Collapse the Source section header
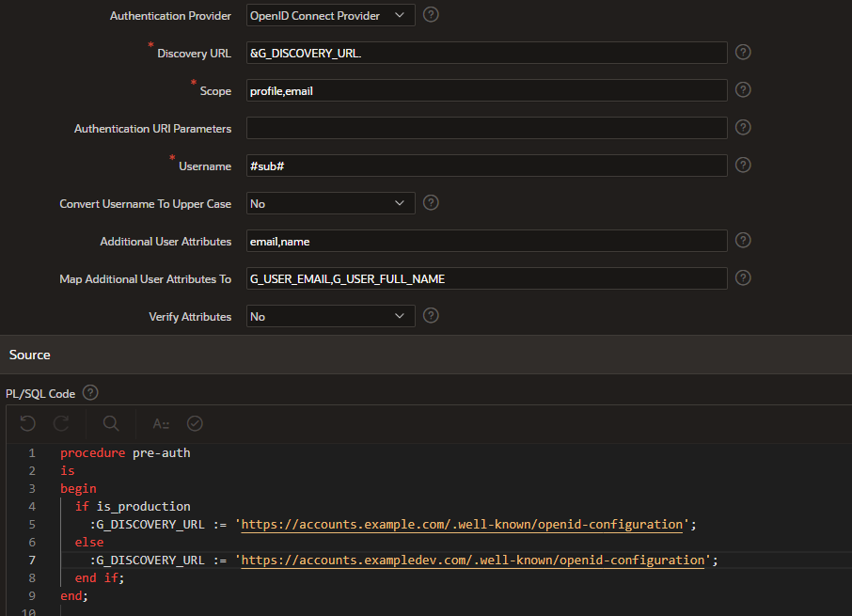 [x=30, y=355]
